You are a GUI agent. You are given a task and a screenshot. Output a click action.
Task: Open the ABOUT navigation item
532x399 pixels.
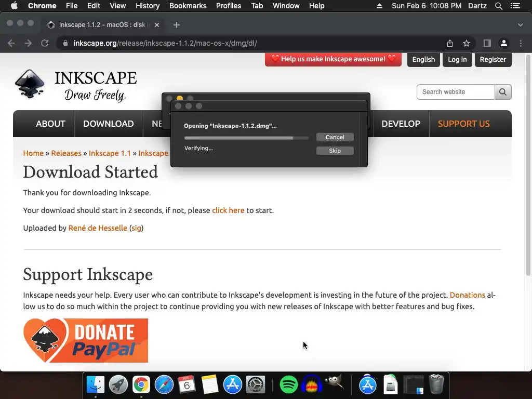pyautogui.click(x=50, y=124)
